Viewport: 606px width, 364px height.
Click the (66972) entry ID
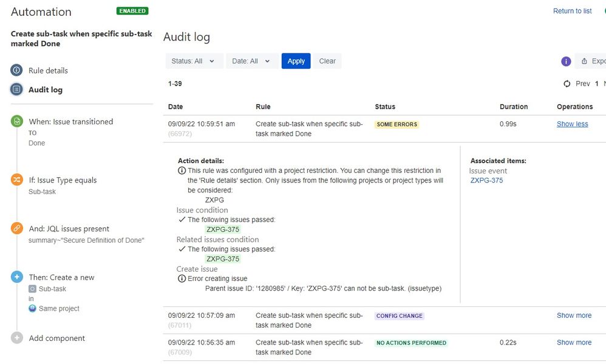pyautogui.click(x=180, y=133)
